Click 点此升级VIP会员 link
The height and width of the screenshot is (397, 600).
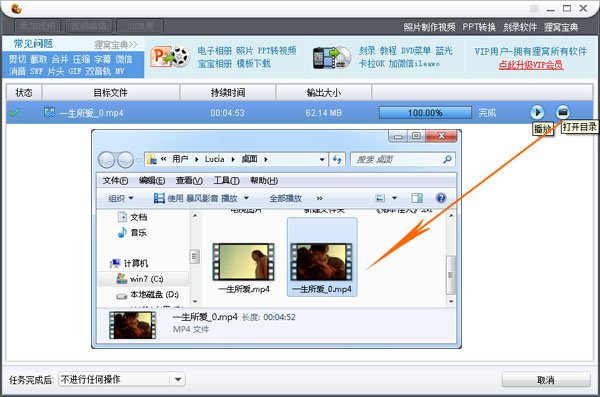531,65
